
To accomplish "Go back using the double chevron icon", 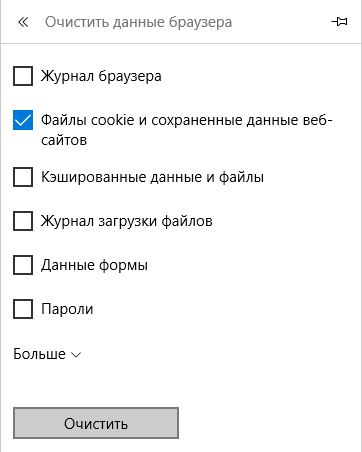I will [x=23, y=22].
